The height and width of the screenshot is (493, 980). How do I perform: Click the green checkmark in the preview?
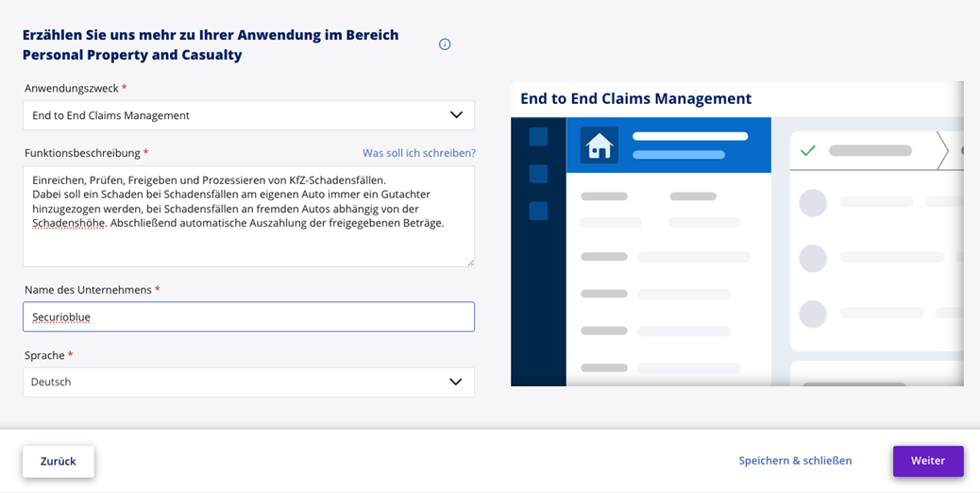coord(807,150)
